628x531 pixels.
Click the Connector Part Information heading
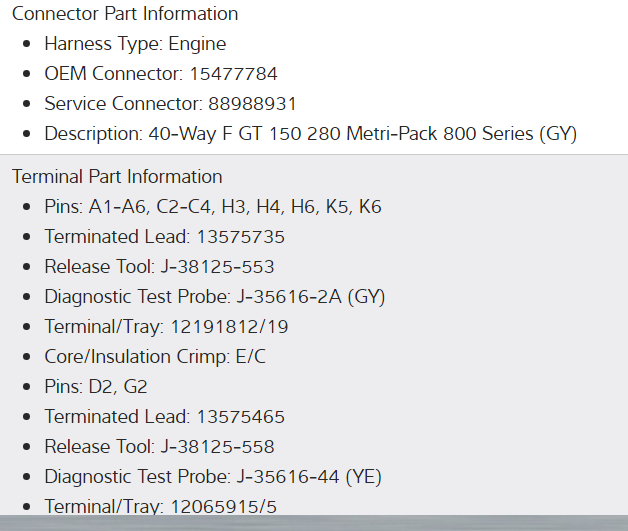point(125,14)
